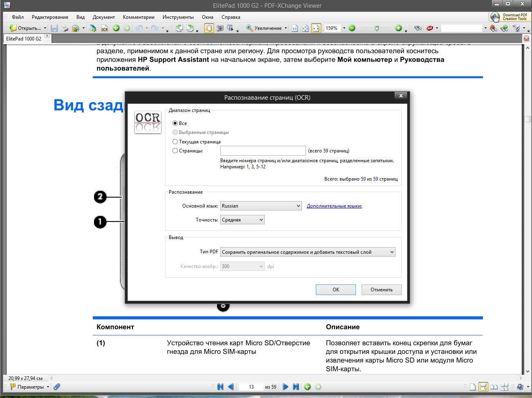Expand the Параметры dropdown
This screenshot has width=532, height=398.
(x=48, y=387)
